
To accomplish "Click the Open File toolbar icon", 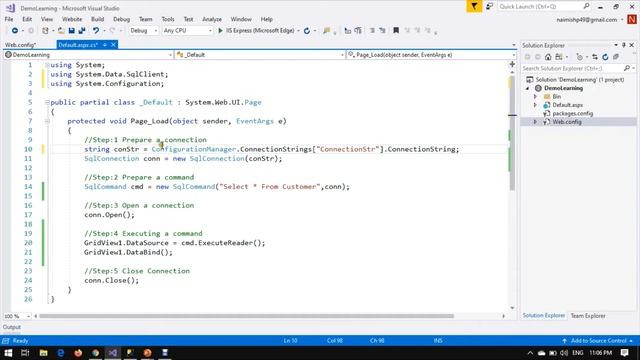I will point(61,31).
